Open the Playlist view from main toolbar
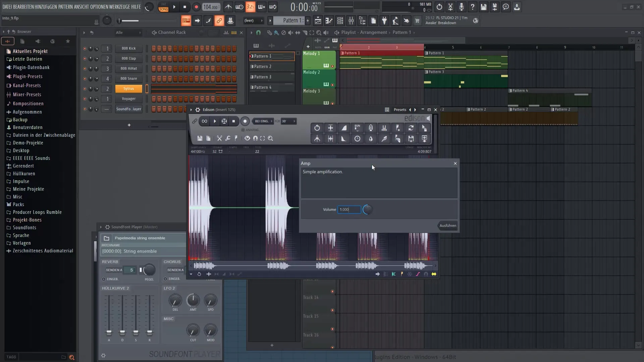644x362 pixels. point(318,21)
